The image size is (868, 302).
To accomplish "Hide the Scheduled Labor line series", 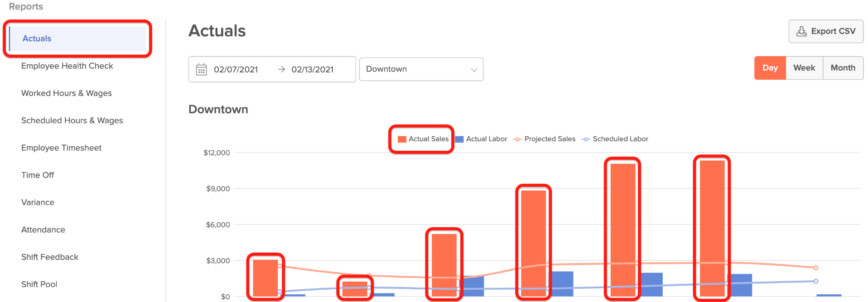I will (615, 139).
